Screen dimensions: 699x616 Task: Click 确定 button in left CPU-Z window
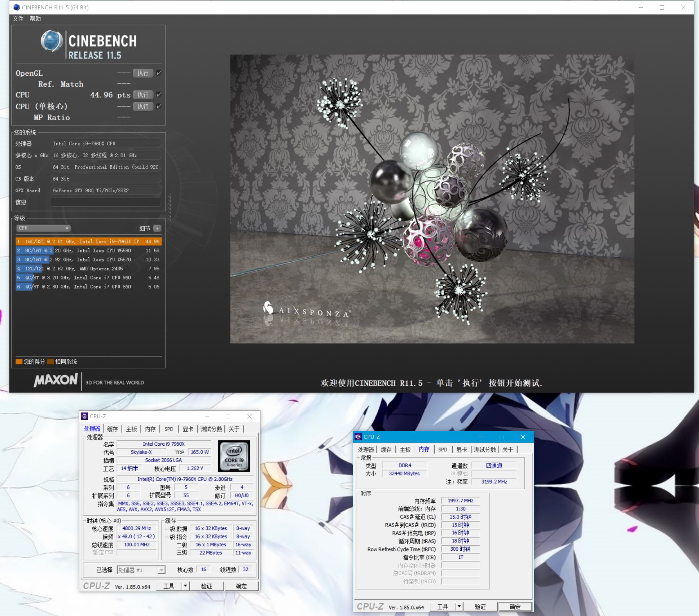[x=241, y=586]
